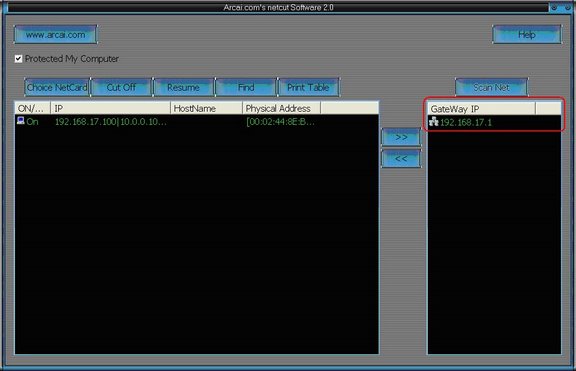Viewport: 576px width, 371px height.
Task: Select the network gateway icon beside 192.168.17.1
Action: [x=434, y=121]
